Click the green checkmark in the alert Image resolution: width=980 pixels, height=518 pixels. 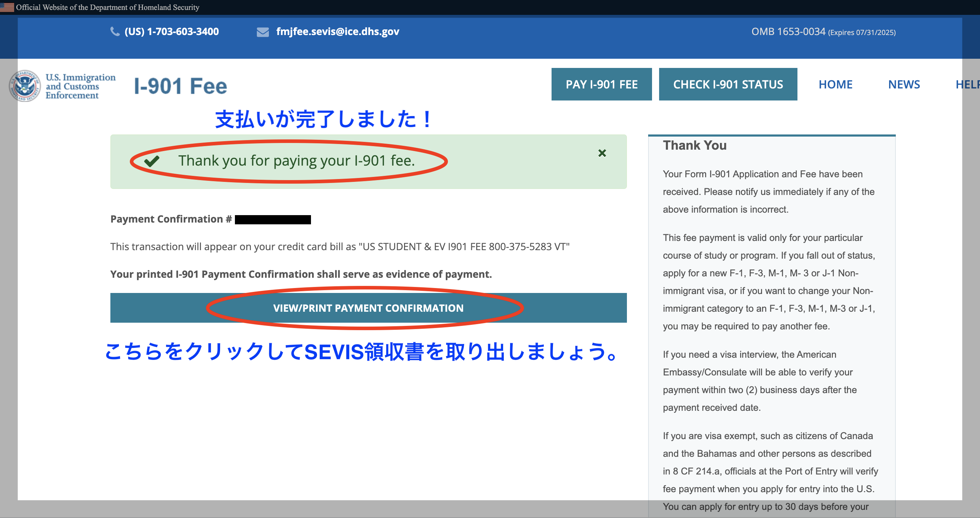(x=152, y=161)
